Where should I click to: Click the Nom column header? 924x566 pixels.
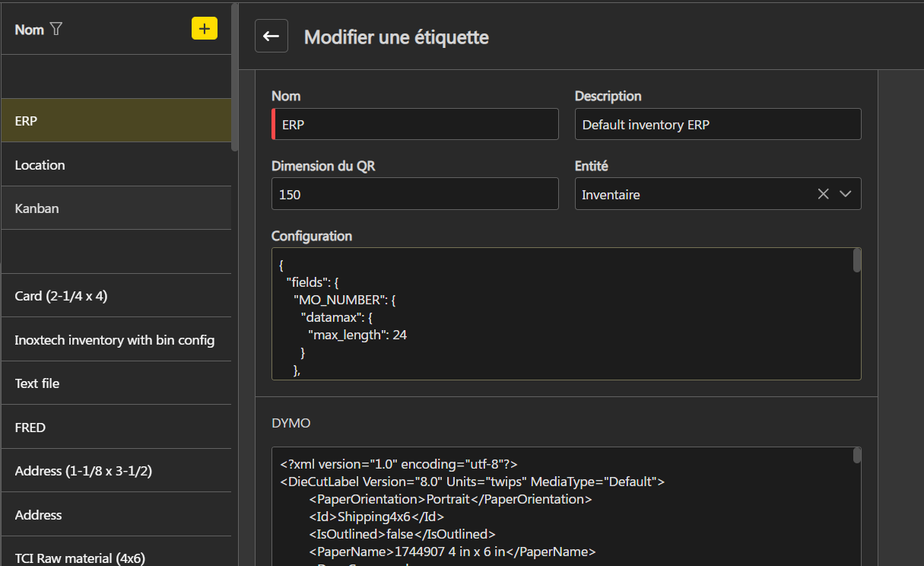[29, 30]
